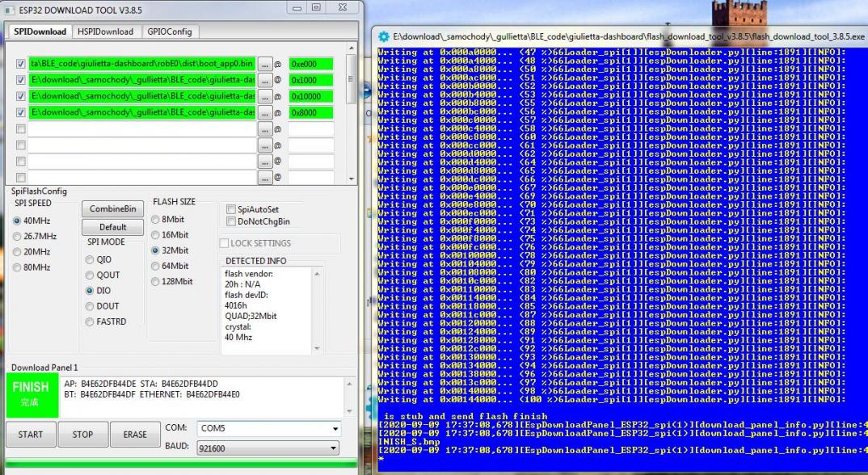Click the green FINISH status indicator
This screenshot has width=868, height=475.
click(32, 394)
